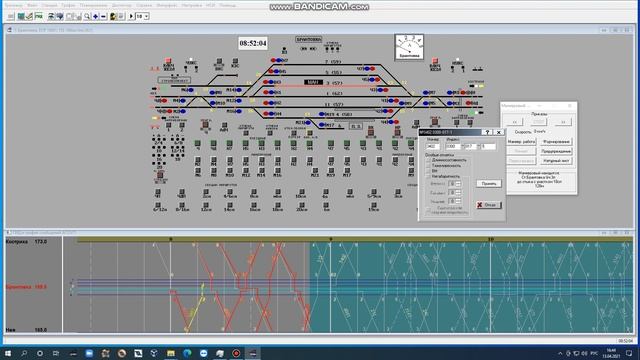The width and height of the screenshot is (640, 360).
Task: Open the Планирование menu
Action: [x=93, y=5]
